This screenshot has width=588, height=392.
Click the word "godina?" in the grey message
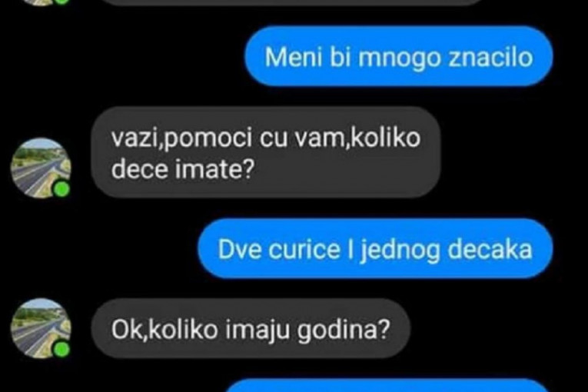click(343, 331)
